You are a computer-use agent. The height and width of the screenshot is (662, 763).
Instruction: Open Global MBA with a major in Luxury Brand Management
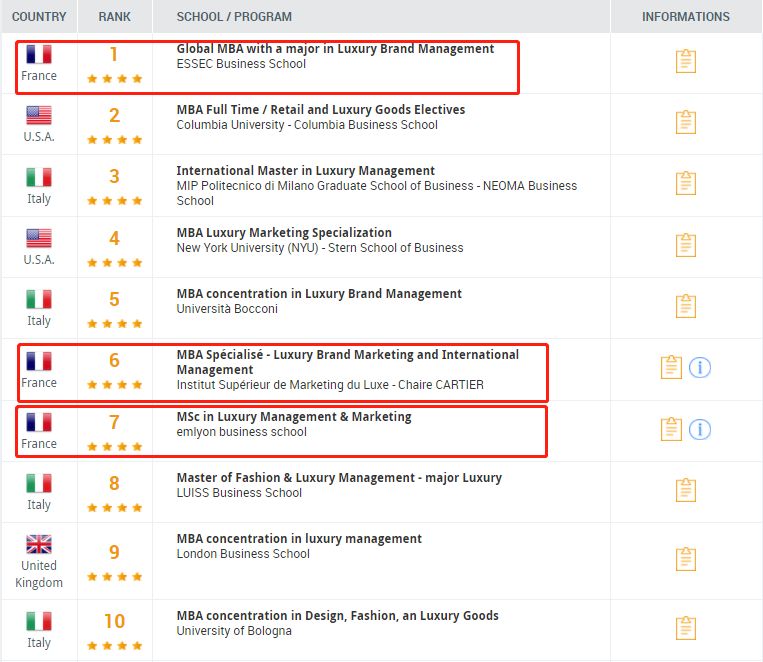click(x=335, y=49)
